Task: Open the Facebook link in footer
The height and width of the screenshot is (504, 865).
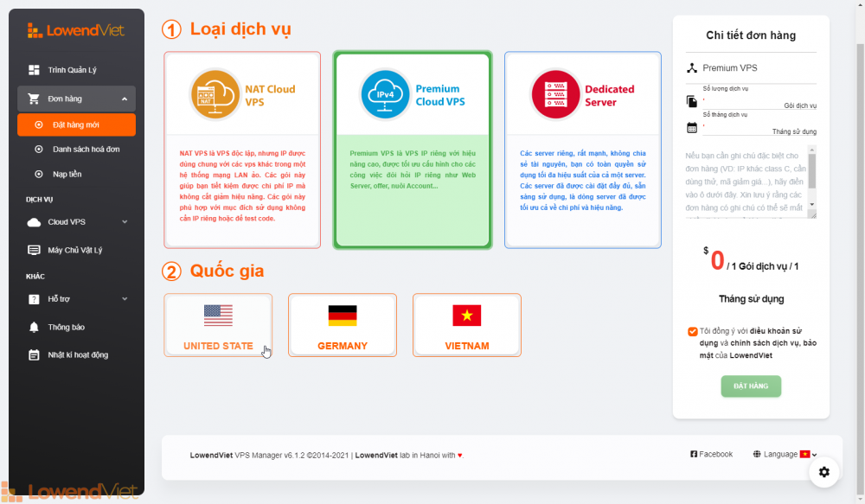Action: coord(712,455)
